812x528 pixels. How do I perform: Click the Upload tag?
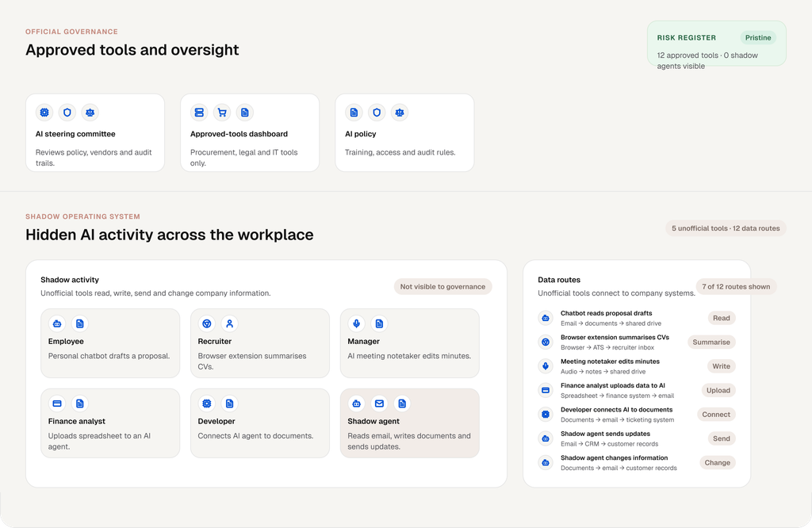tap(718, 390)
